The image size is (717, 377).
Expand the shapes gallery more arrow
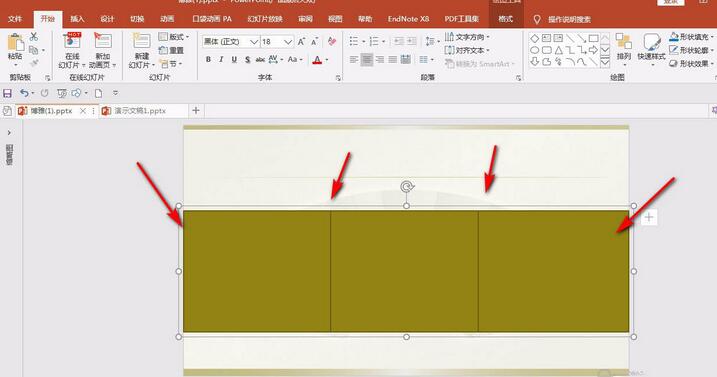(x=605, y=63)
